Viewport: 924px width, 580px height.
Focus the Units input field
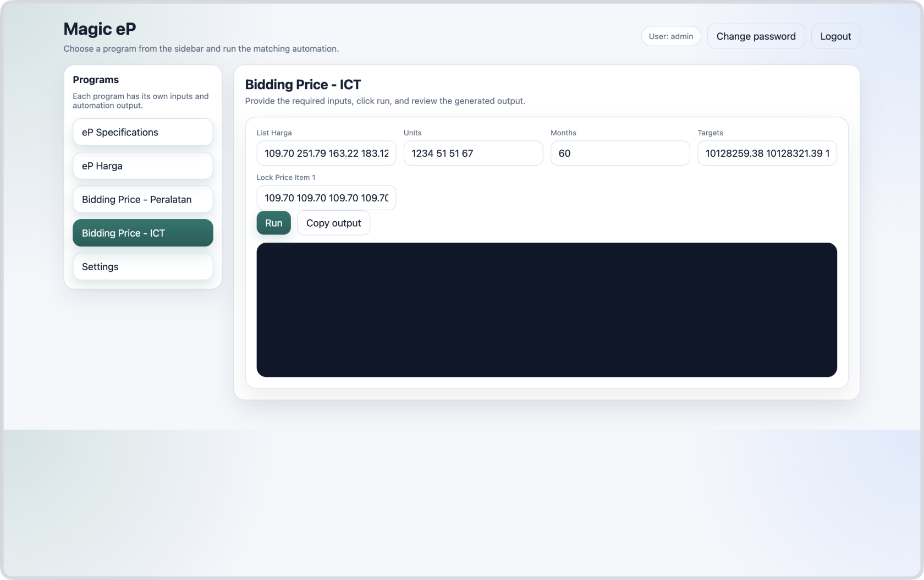click(473, 153)
